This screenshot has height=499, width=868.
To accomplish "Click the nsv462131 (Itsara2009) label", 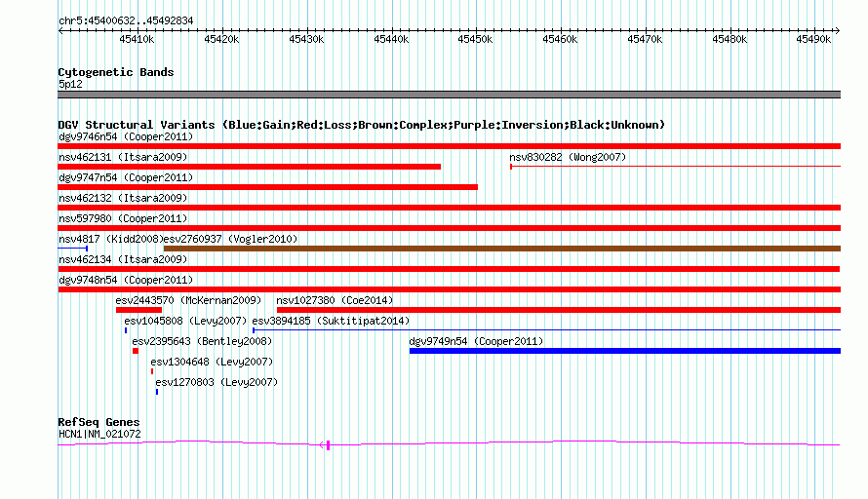I will click(x=123, y=157).
